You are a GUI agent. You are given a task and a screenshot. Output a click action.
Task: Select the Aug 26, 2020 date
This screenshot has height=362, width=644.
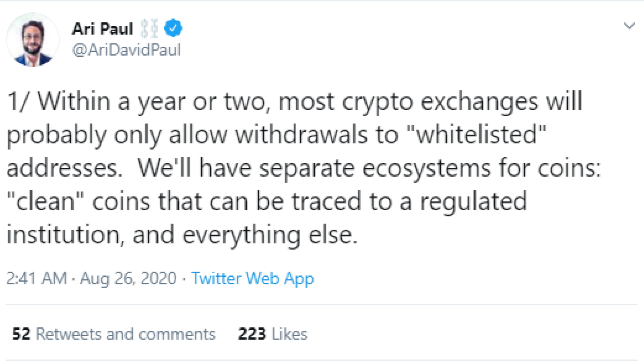[128, 278]
